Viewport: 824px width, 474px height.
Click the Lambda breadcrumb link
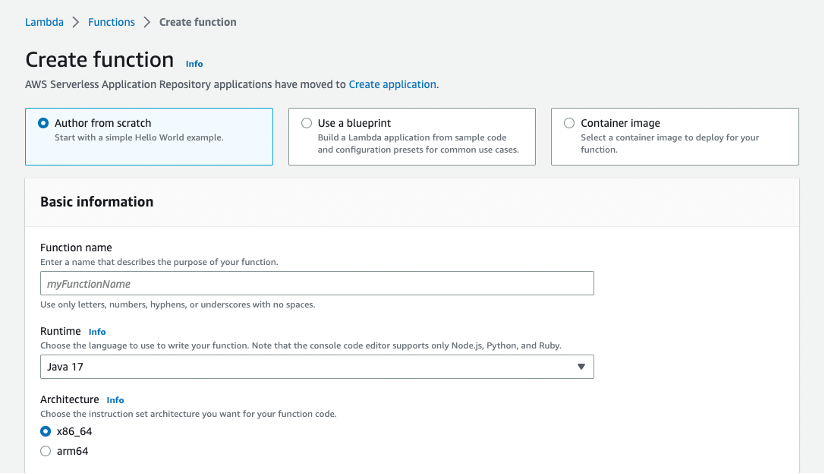click(44, 22)
